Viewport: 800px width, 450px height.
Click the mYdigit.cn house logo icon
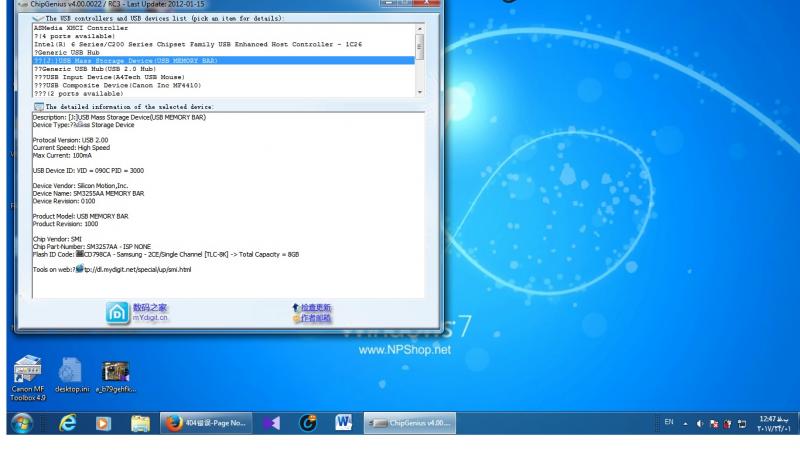[117, 313]
